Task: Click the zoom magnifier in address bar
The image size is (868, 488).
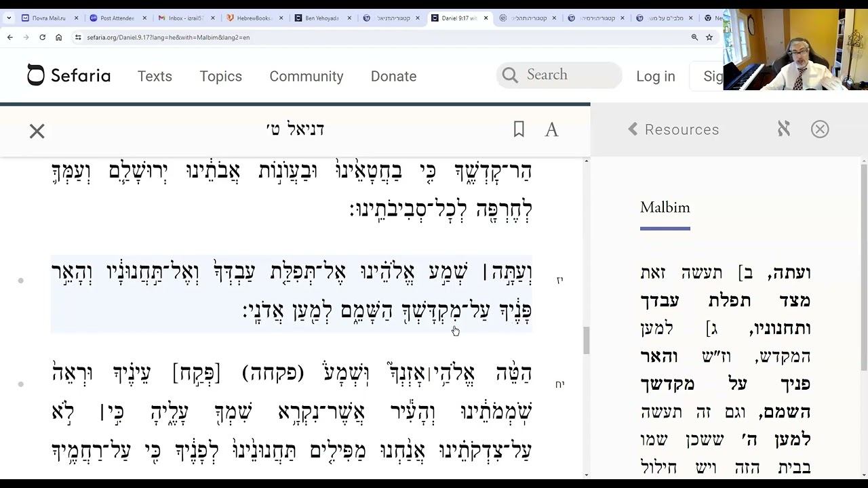Action: pyautogui.click(x=694, y=37)
